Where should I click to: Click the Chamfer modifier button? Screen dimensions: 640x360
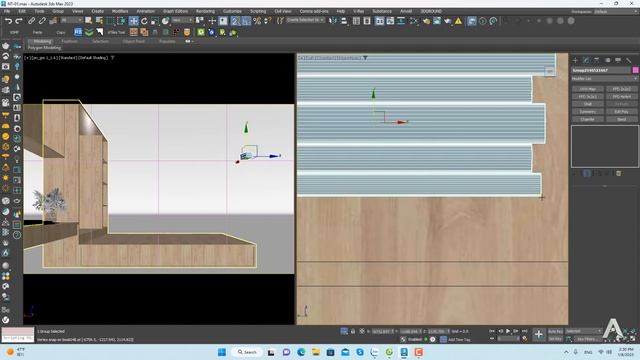(588, 120)
